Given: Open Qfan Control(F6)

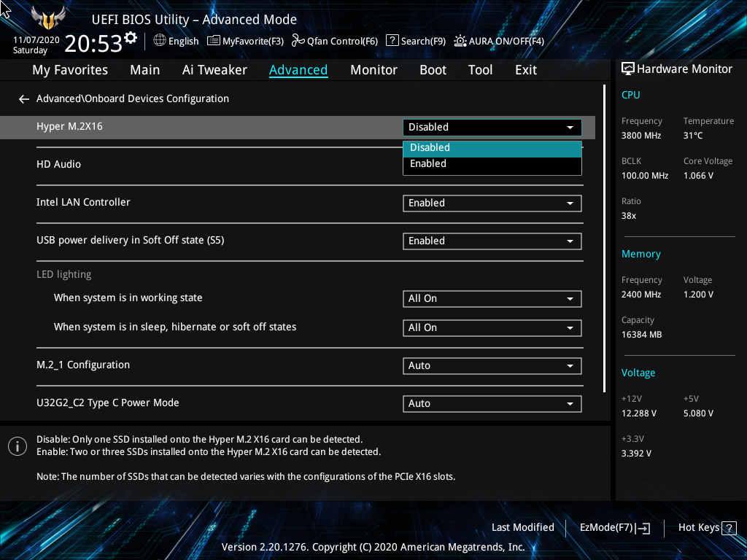Looking at the screenshot, I should (x=334, y=41).
